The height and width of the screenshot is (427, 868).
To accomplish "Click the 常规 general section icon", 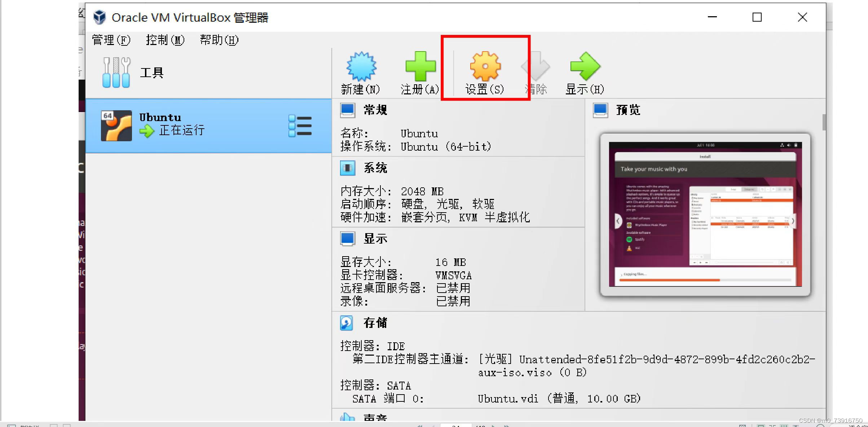I will (x=347, y=110).
